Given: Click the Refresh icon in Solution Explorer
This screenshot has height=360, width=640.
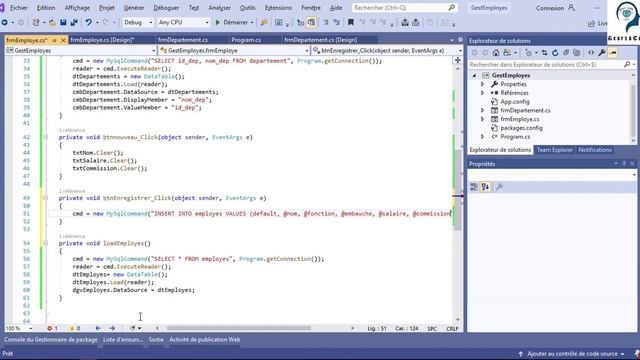Looking at the screenshot, I should [x=555, y=53].
